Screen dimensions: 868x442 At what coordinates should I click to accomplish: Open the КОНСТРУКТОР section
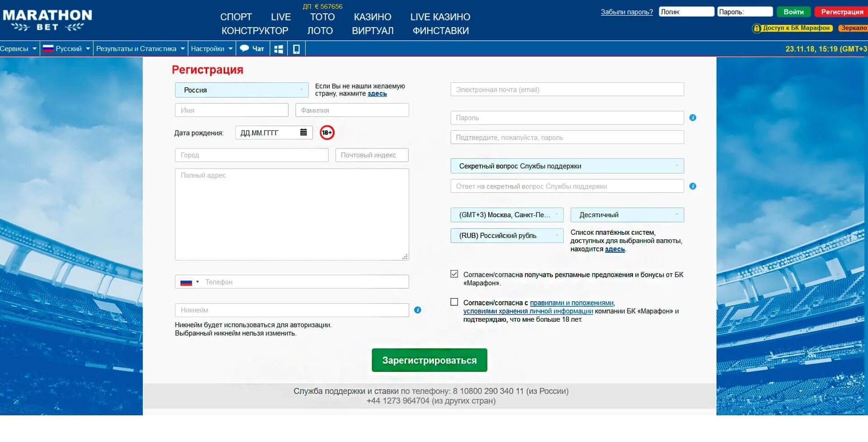(255, 31)
